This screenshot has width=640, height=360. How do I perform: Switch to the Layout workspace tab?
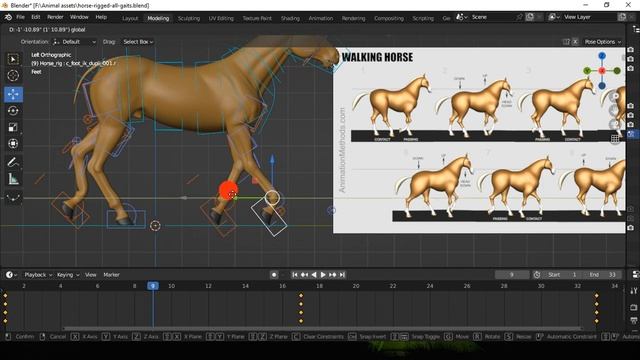pos(130,18)
